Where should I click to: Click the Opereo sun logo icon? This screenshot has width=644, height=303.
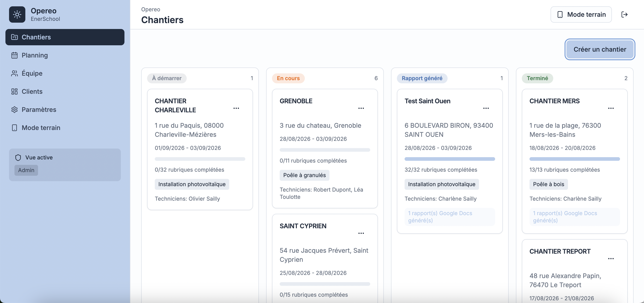pos(17,14)
